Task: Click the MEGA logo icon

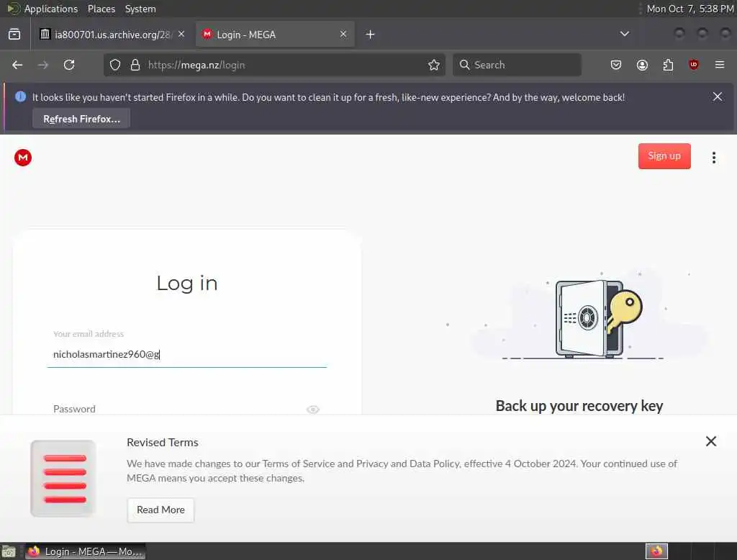Action: point(22,158)
